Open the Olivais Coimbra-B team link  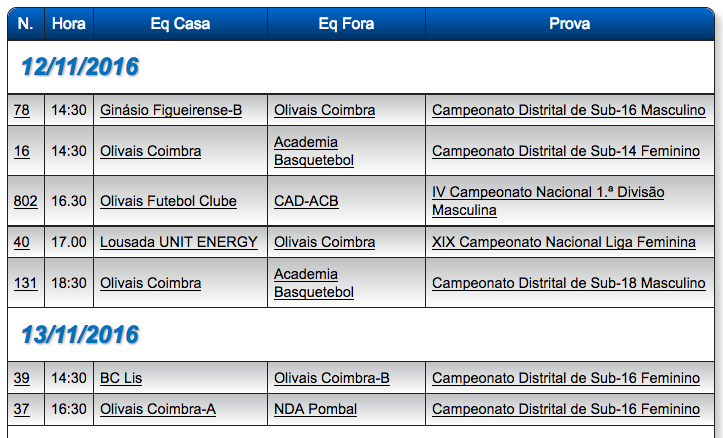pyautogui.click(x=332, y=379)
